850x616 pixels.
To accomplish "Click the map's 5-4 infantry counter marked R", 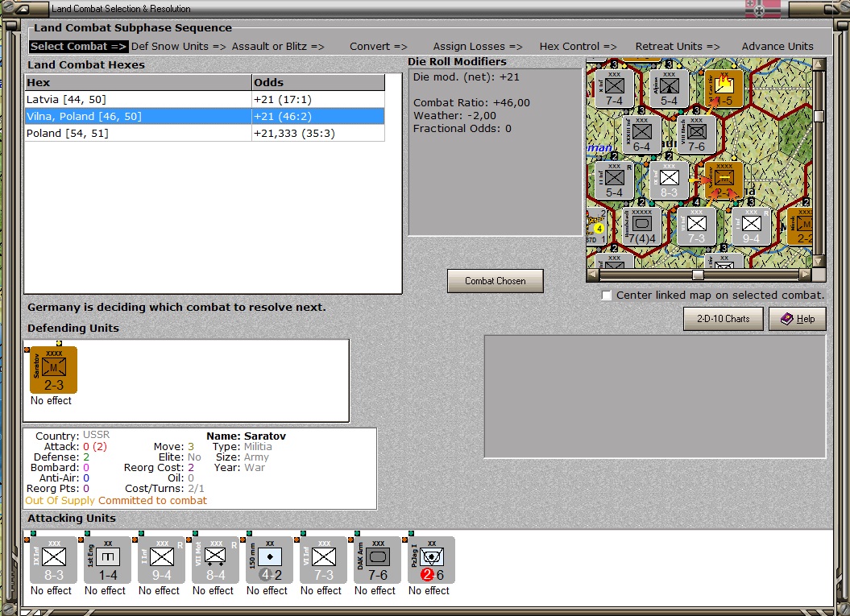I will coord(614,180).
